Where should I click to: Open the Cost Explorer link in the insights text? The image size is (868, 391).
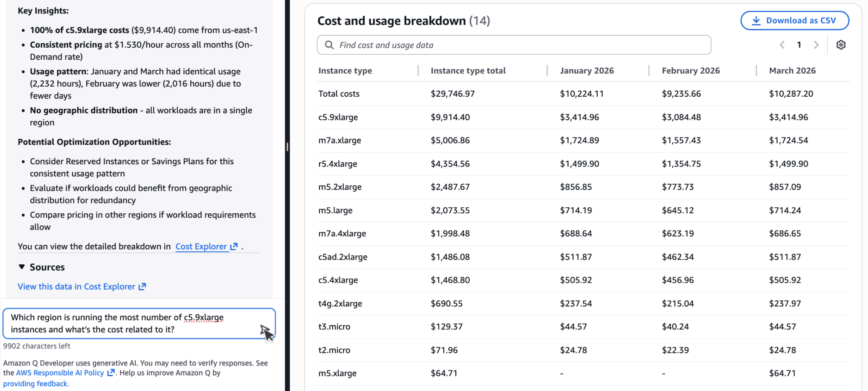coord(202,246)
